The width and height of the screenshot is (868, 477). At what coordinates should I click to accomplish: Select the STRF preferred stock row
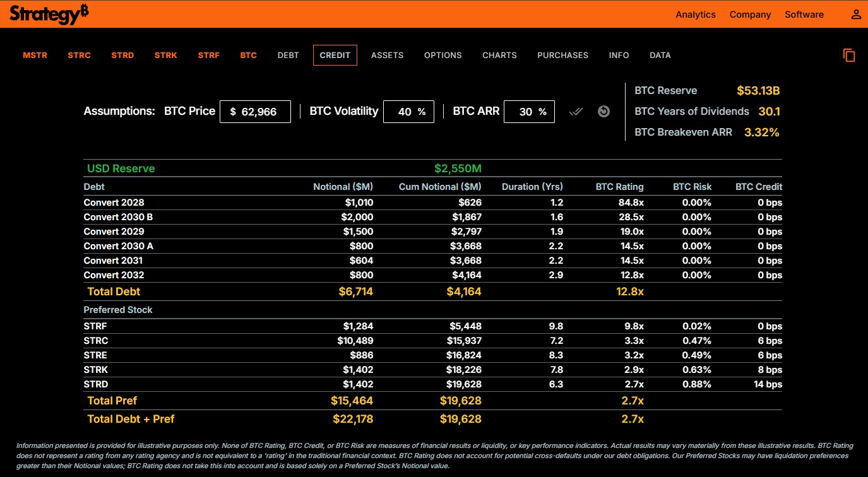[x=433, y=326]
